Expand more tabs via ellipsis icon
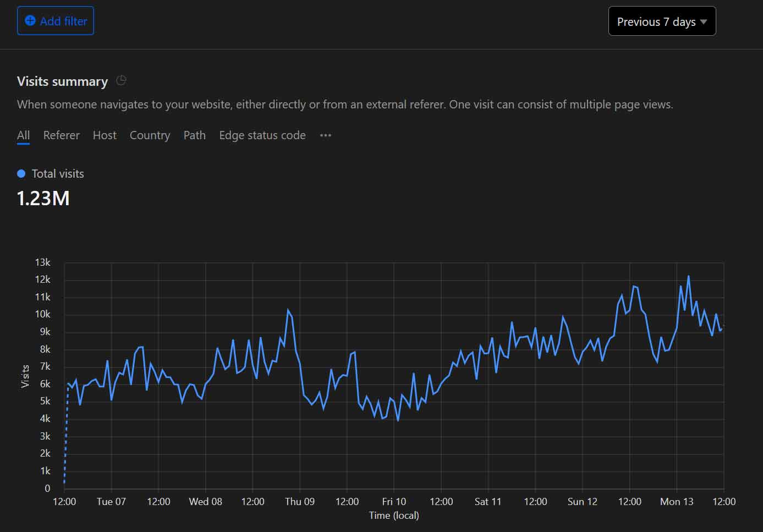This screenshot has height=532, width=763. (x=326, y=135)
